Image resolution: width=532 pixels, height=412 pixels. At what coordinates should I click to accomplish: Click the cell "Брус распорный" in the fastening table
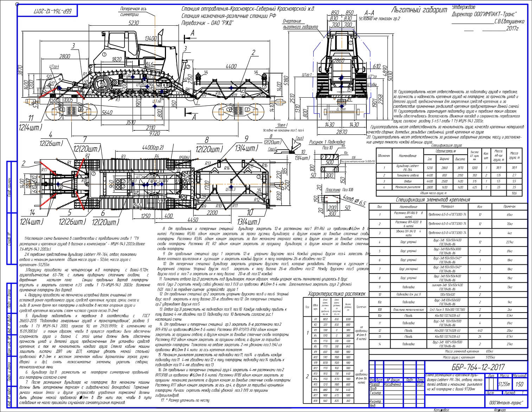[409, 269]
